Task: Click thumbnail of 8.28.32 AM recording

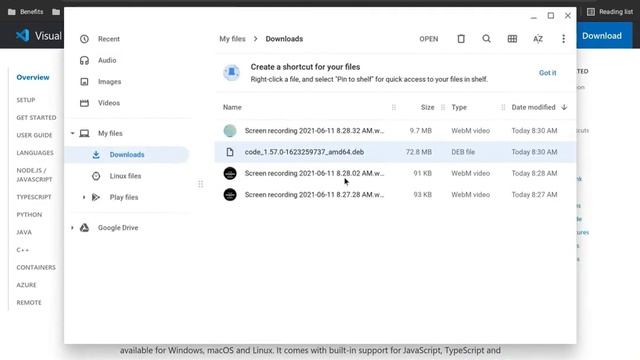Action: [230, 131]
